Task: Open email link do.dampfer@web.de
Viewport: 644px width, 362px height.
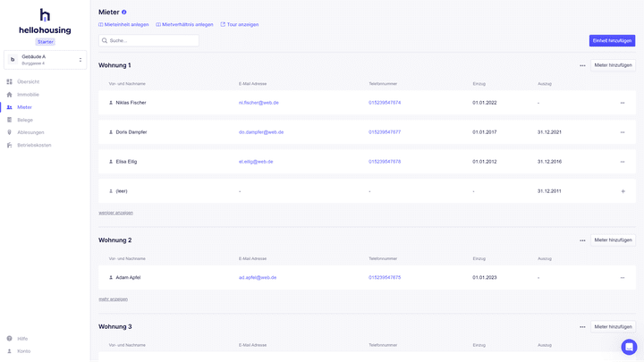Action: click(261, 132)
